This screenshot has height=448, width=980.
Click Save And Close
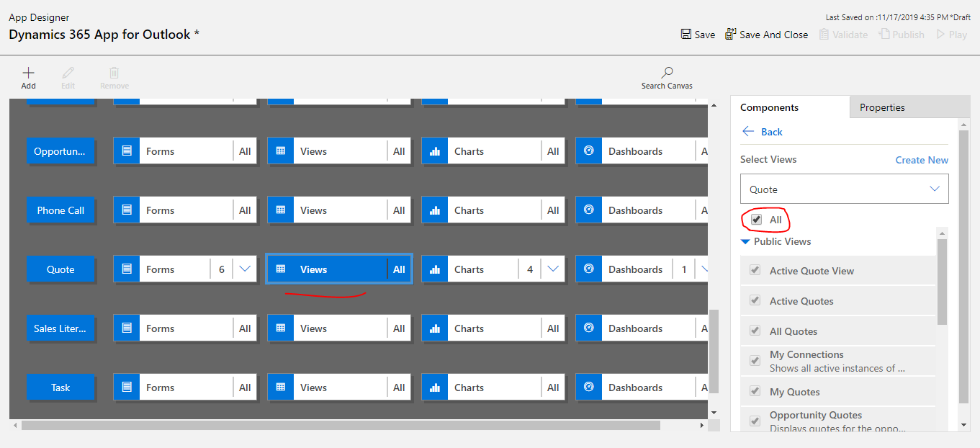point(766,34)
